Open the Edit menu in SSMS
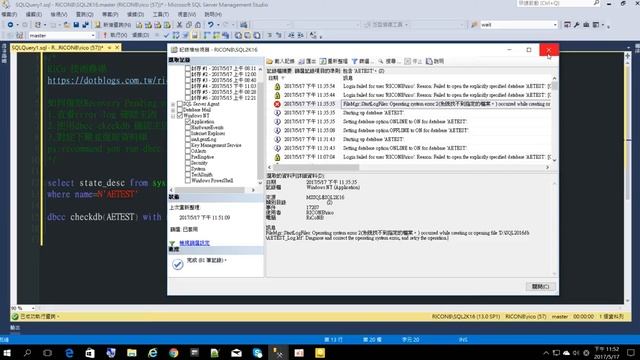The width and height of the screenshot is (640, 360). point(33,14)
